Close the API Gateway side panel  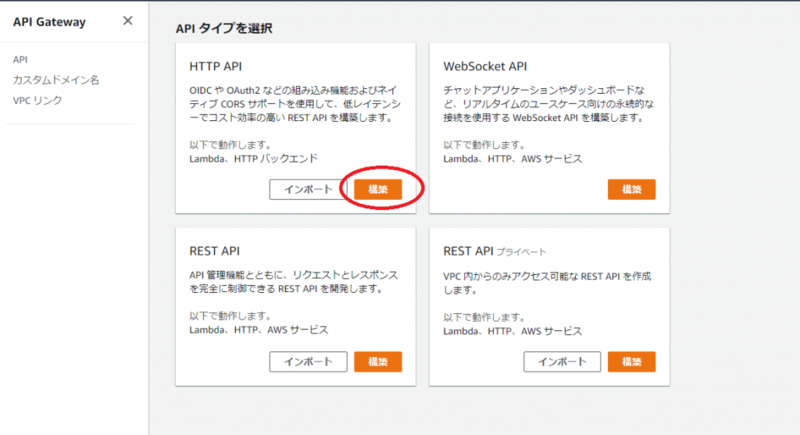click(128, 21)
